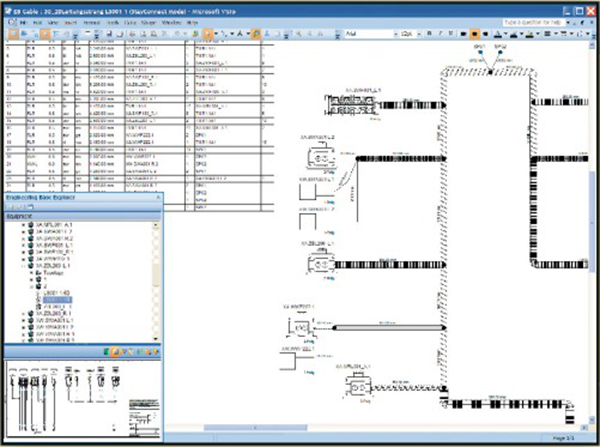The width and height of the screenshot is (600, 447).
Task: Collapse the XA.ZSL203_L.1 tree node
Action: click(x=24, y=267)
